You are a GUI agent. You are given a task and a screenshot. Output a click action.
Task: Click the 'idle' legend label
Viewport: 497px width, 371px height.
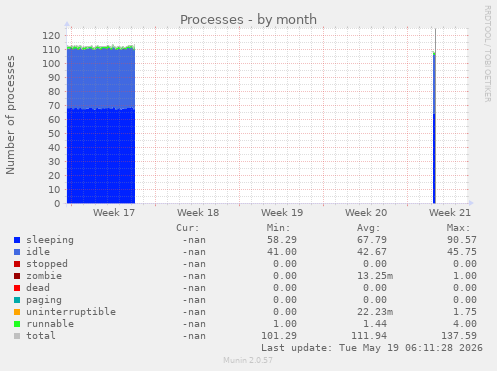(38, 252)
